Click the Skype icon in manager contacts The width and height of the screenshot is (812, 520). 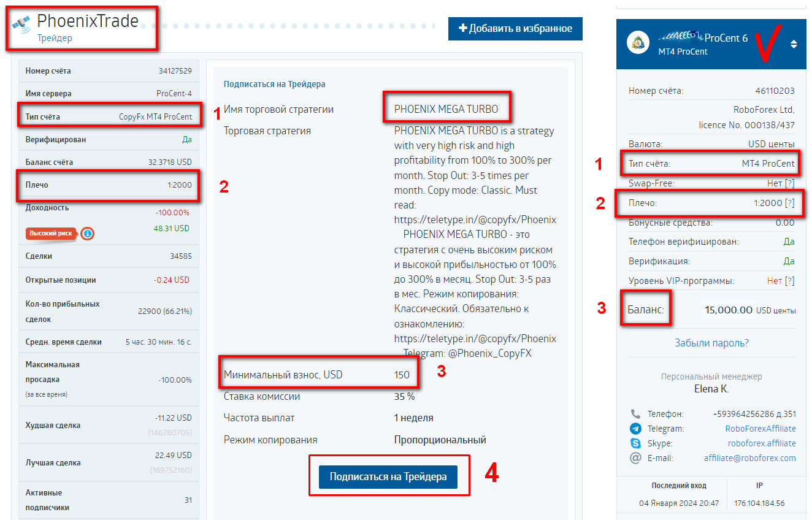[635, 443]
